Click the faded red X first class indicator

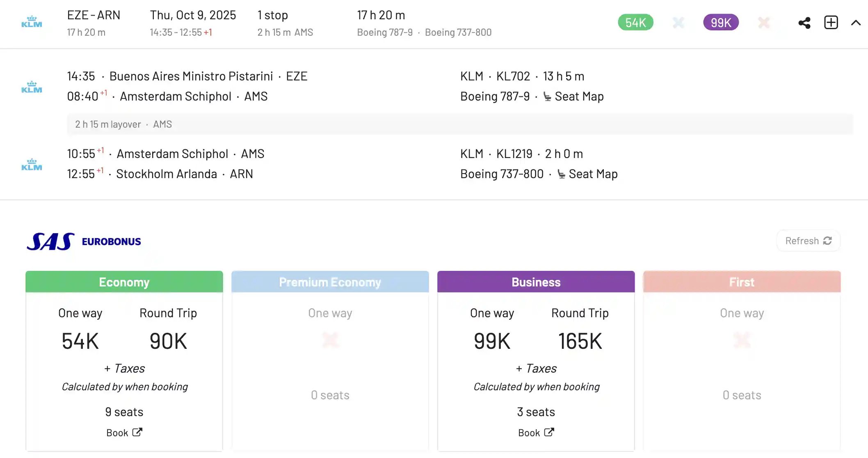pyautogui.click(x=764, y=23)
